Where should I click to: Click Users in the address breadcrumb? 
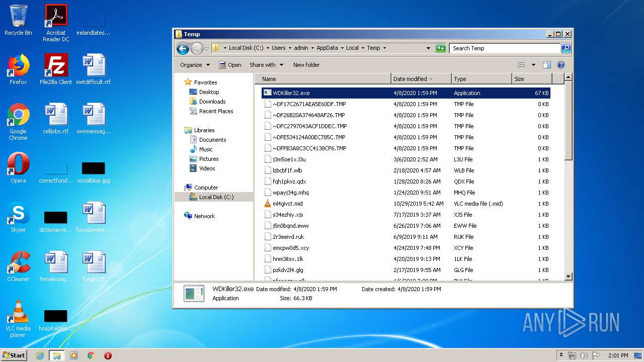click(279, 48)
